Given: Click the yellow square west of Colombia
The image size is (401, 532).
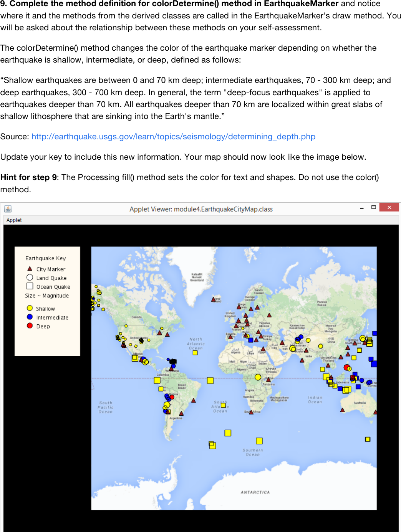Looking at the screenshot, I should coord(157,380).
